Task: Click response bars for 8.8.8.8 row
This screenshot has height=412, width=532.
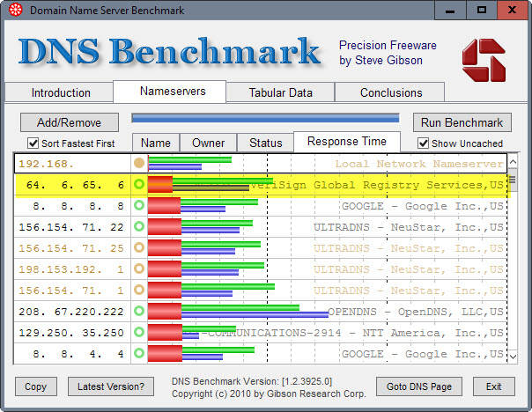Action: 203,206
